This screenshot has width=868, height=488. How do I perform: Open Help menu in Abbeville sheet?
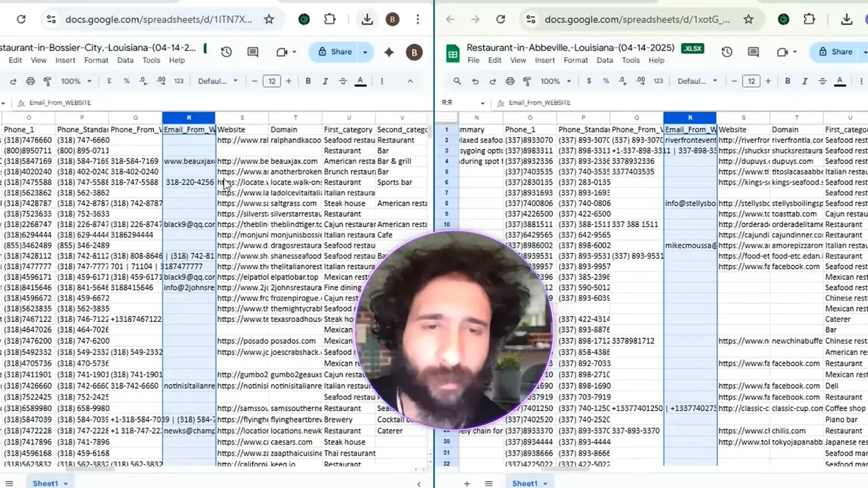click(656, 60)
